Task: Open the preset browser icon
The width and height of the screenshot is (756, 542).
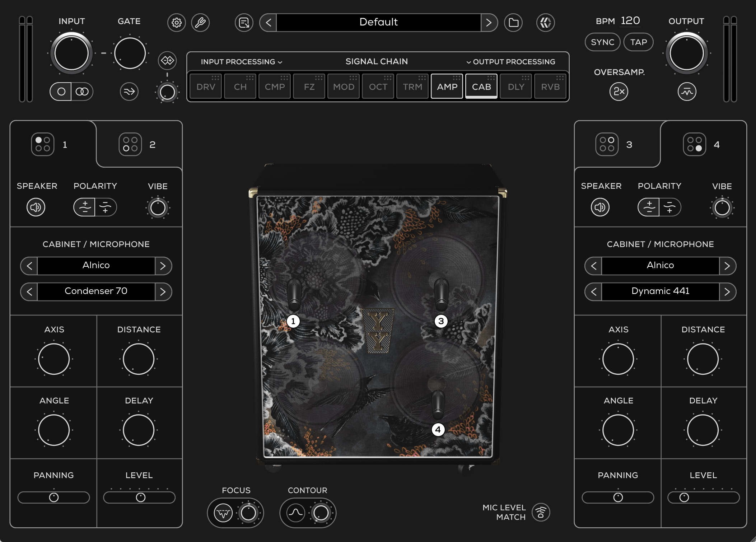Action: (x=244, y=23)
